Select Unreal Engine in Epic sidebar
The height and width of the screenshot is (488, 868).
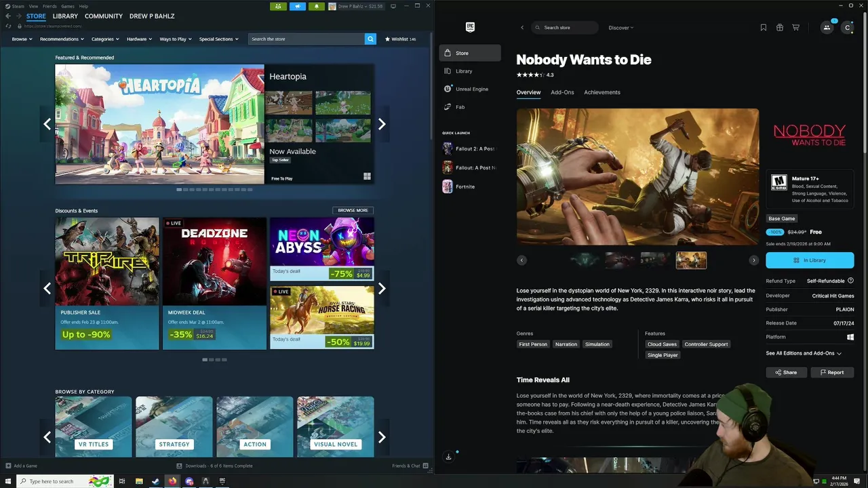pyautogui.click(x=470, y=89)
